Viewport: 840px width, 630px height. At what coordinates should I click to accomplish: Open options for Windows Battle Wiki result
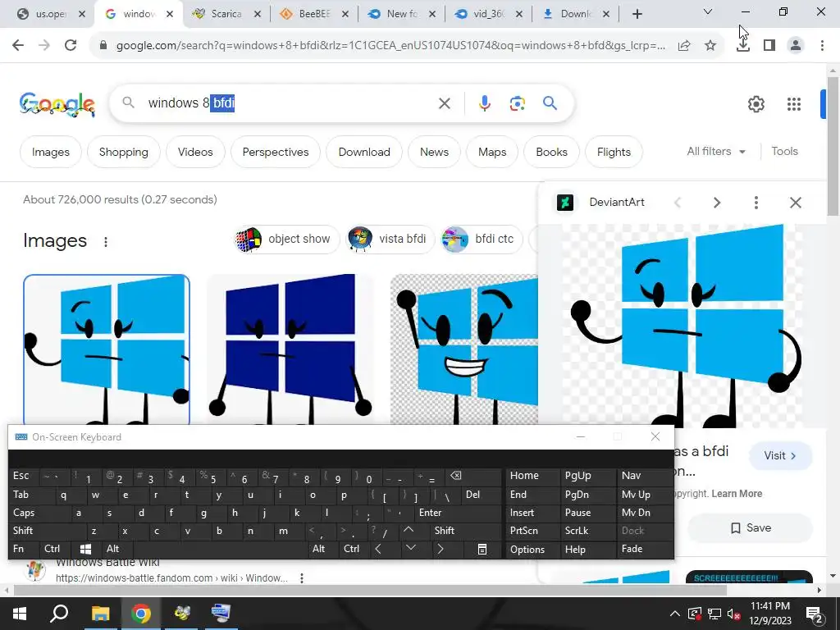pyautogui.click(x=302, y=578)
